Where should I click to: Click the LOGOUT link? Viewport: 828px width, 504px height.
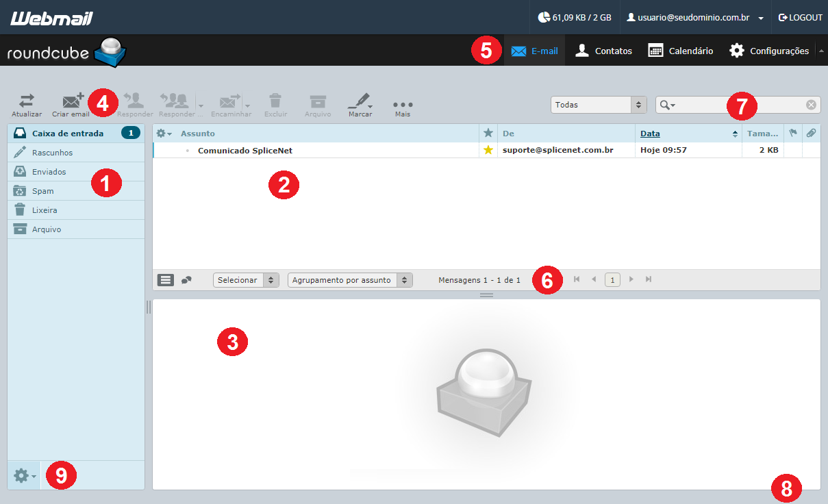pos(801,18)
